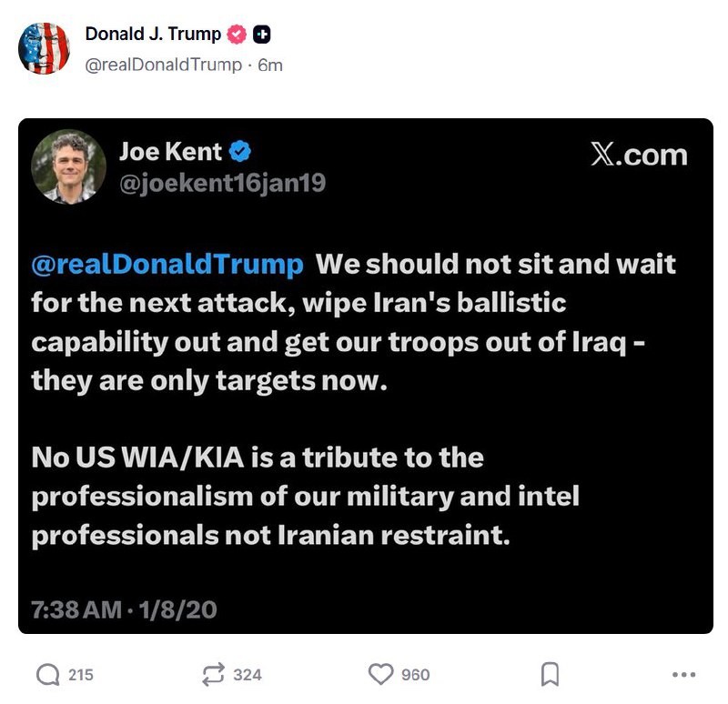Bookmark this post
Screen dimensions: 728x704
point(551,674)
